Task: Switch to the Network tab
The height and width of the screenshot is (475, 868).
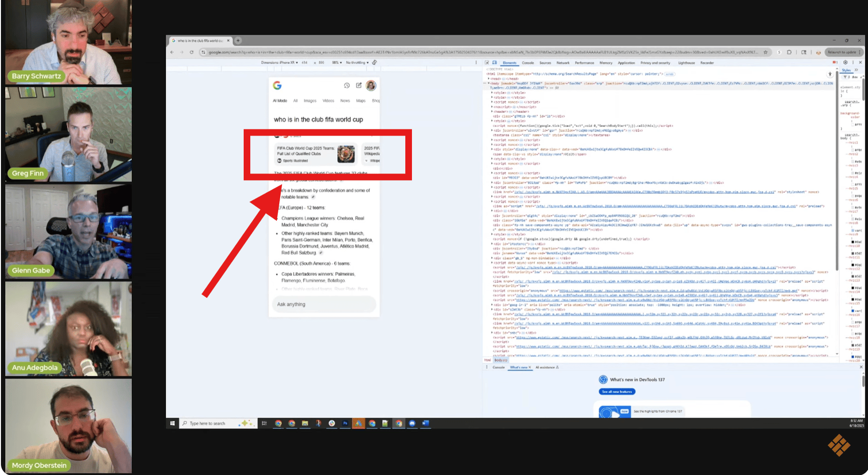Action: [x=563, y=63]
